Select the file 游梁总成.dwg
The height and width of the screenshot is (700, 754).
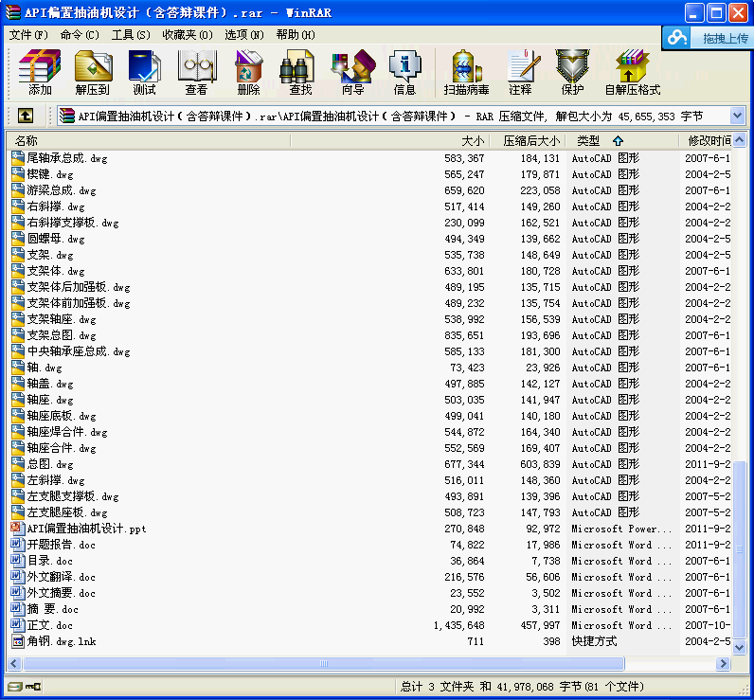coord(61,190)
